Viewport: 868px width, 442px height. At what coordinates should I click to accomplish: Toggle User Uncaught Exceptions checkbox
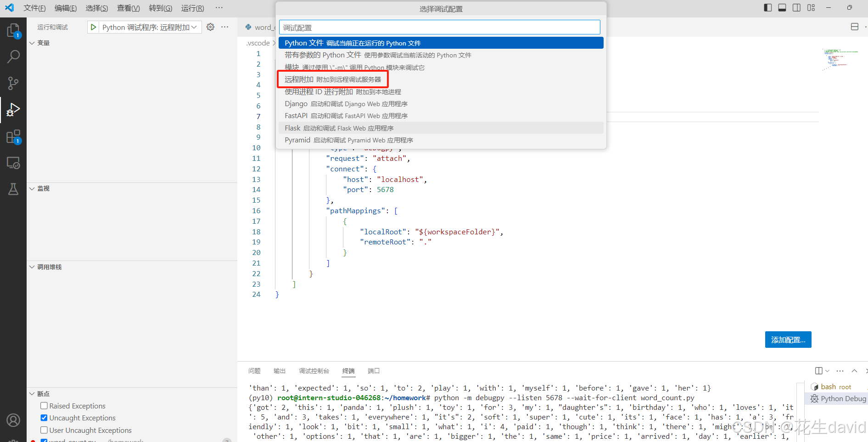44,430
